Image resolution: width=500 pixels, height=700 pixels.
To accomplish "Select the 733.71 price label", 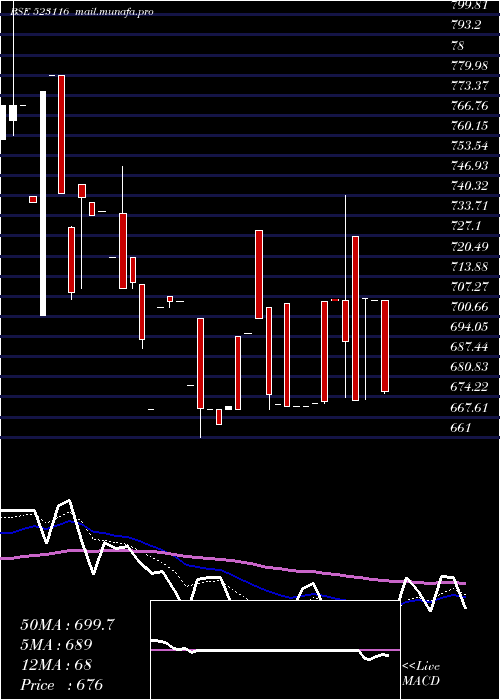I will 471,206.
